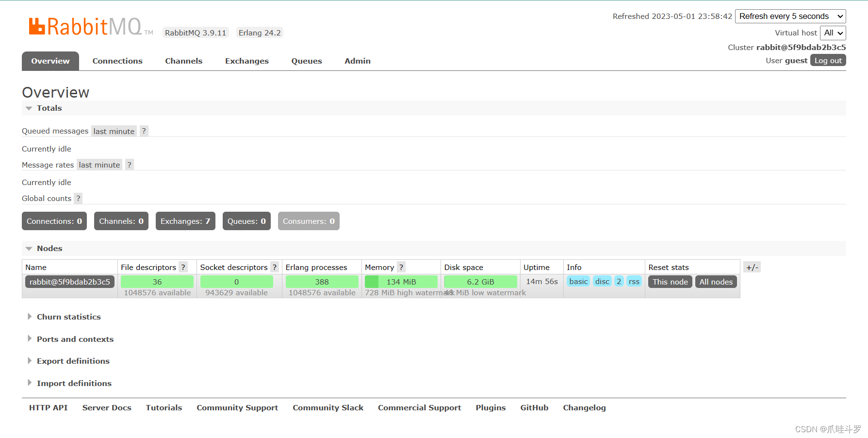Image resolution: width=868 pixels, height=438 pixels.
Task: Open help for Memory column
Action: (x=401, y=267)
